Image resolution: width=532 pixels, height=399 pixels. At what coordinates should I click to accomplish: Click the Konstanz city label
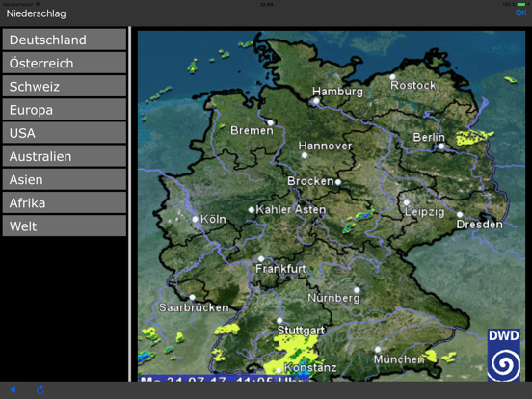coord(310,367)
